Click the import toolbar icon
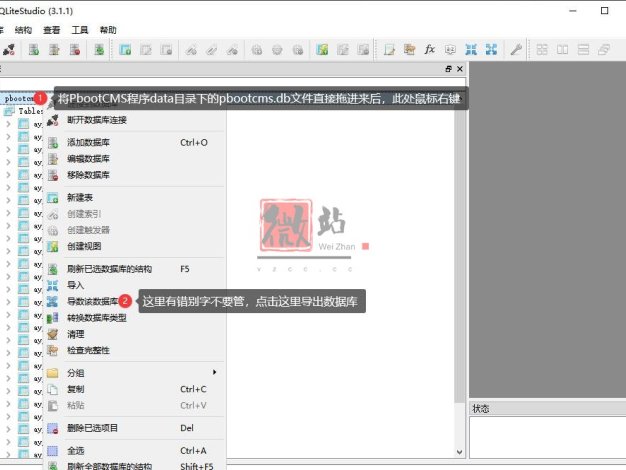This screenshot has width=626, height=470. 471,50
